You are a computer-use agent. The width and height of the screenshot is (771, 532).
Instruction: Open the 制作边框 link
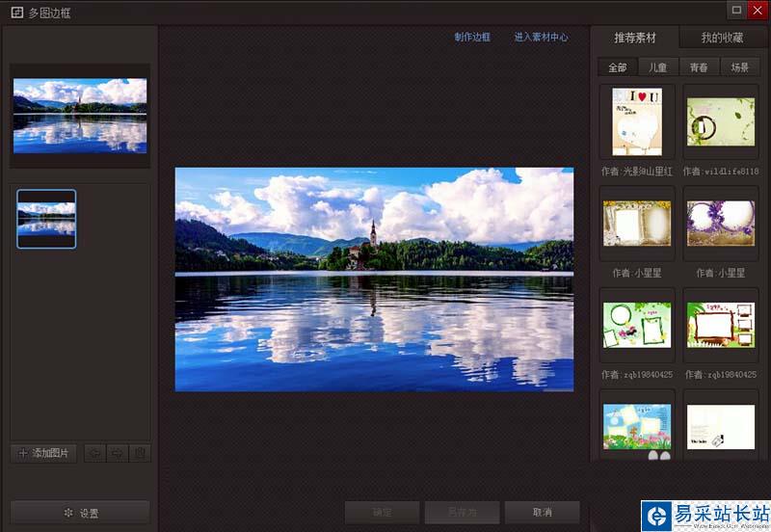tap(472, 37)
